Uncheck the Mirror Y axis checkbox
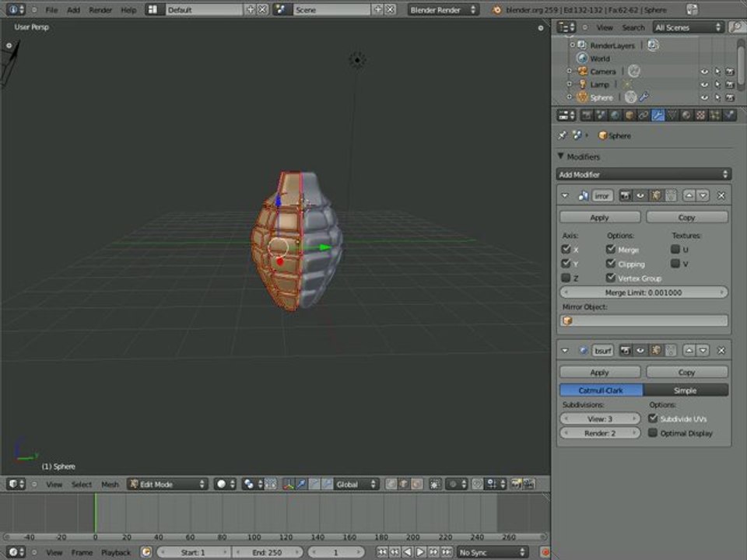The image size is (747, 560). coord(566,264)
